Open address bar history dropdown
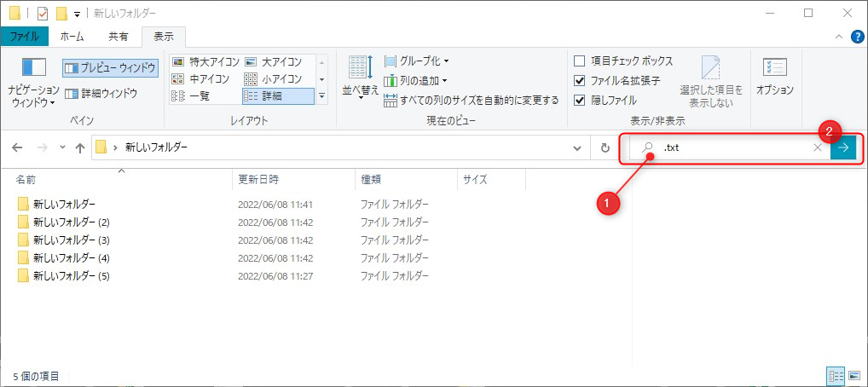This screenshot has width=868, height=387. coord(577,147)
